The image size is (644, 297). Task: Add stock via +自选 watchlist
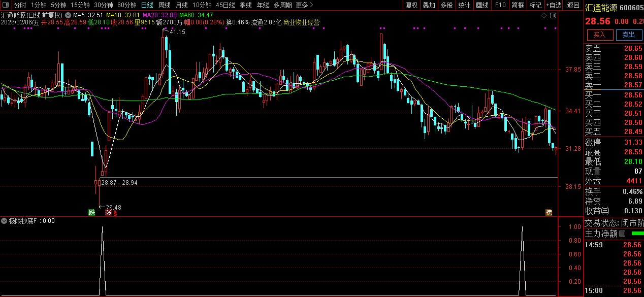pyautogui.click(x=554, y=5)
